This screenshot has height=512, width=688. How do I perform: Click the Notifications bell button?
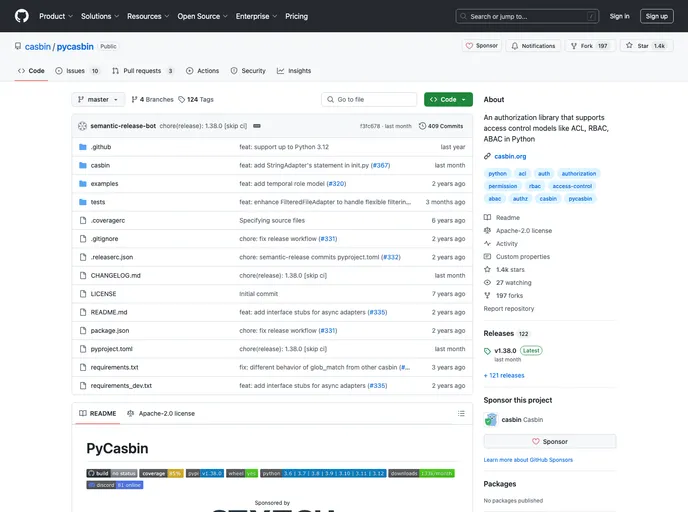pos(533,46)
